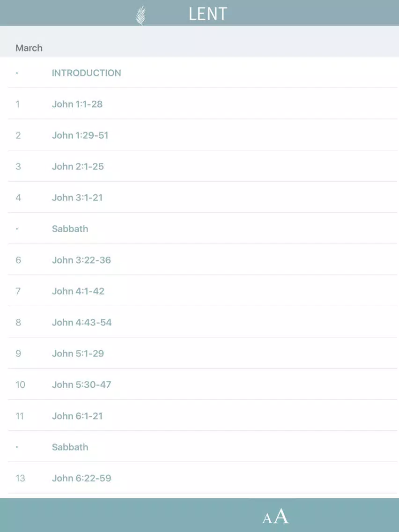Open the John 1:1-28 reading

pos(203,104)
